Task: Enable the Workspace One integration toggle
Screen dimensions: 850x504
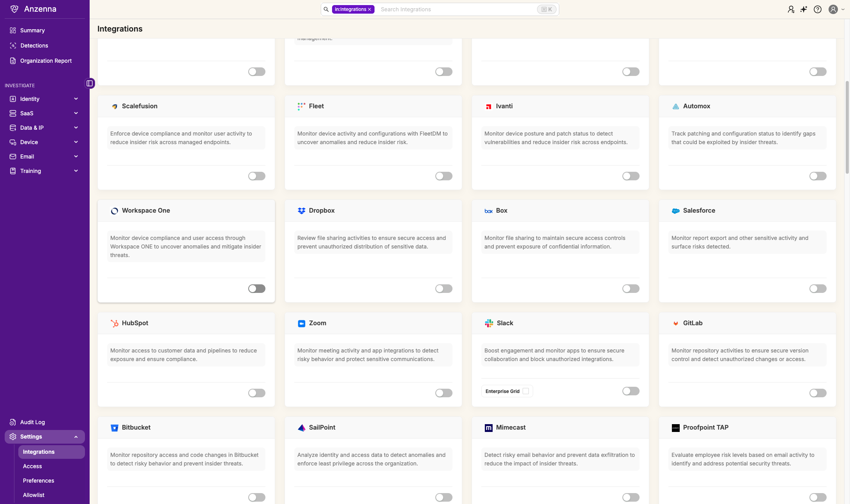Action: click(256, 289)
